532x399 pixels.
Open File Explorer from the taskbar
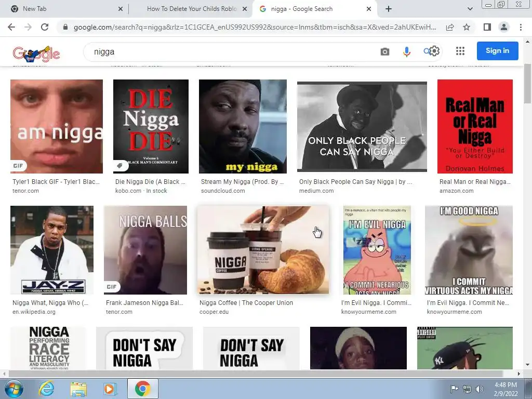[x=78, y=389]
